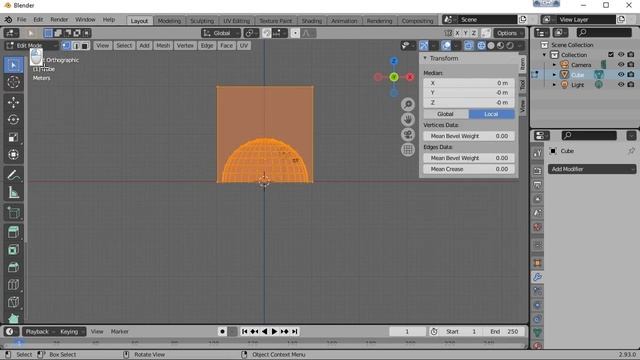
Task: Select the Inset Faces tool
Action: click(x=13, y=250)
